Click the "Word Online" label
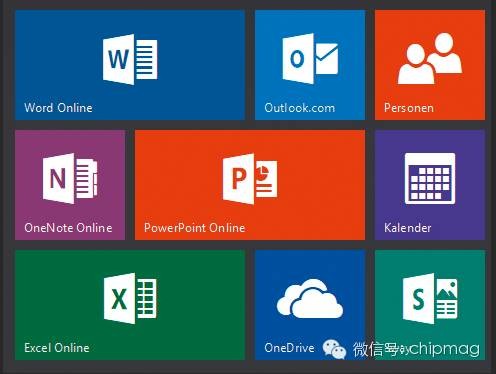The width and height of the screenshot is (496, 374). click(x=58, y=108)
